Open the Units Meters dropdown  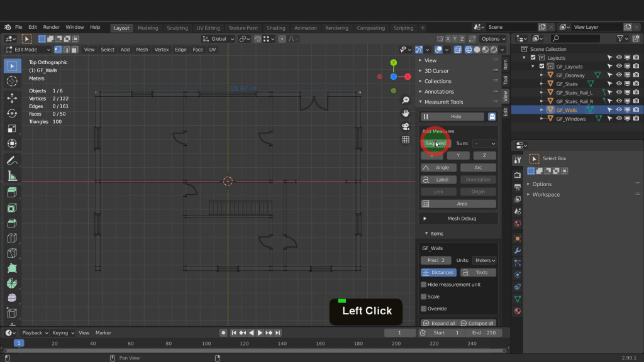[484, 260]
